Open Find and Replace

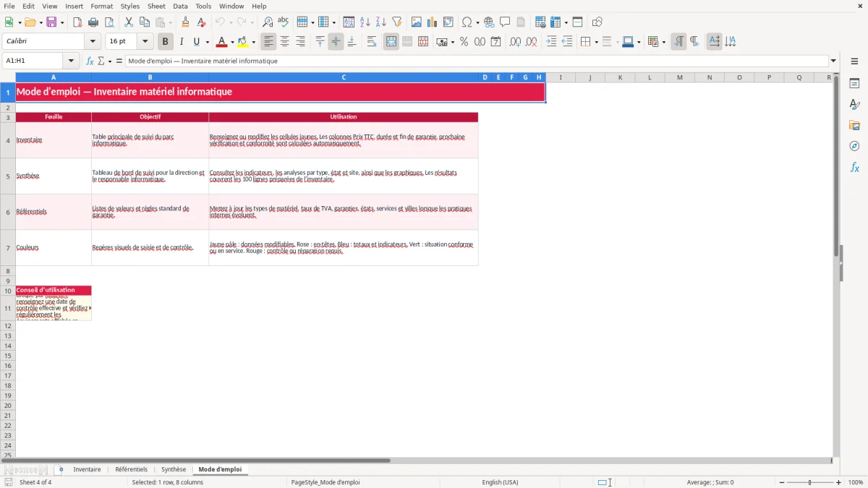click(x=268, y=22)
